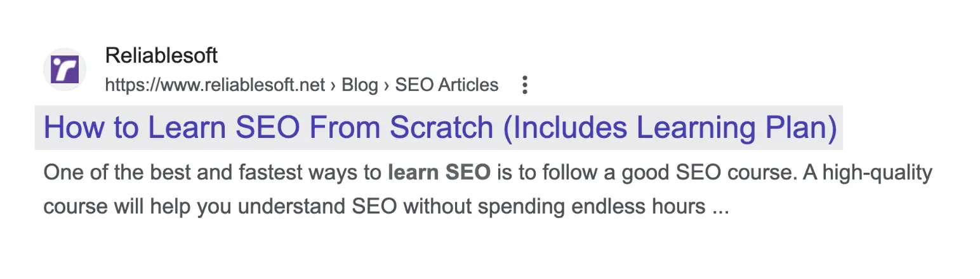Click the chevron separator before Blog
Image resolution: width=980 pixels, height=279 pixels.
(333, 85)
